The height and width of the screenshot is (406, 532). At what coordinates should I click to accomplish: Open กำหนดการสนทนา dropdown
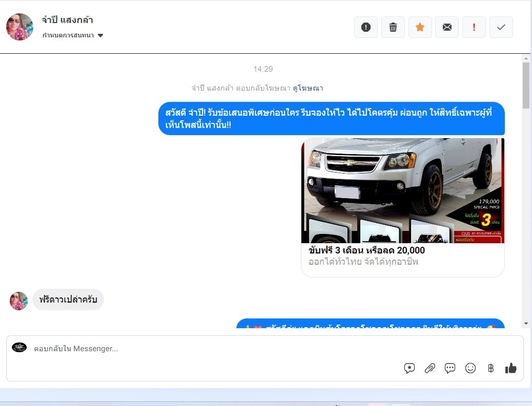[x=73, y=35]
